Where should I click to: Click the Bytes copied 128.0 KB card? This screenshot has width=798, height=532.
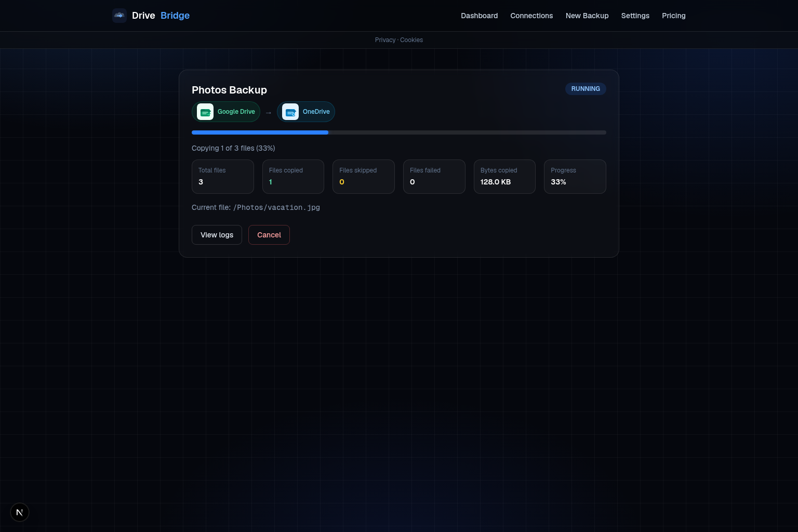504,177
